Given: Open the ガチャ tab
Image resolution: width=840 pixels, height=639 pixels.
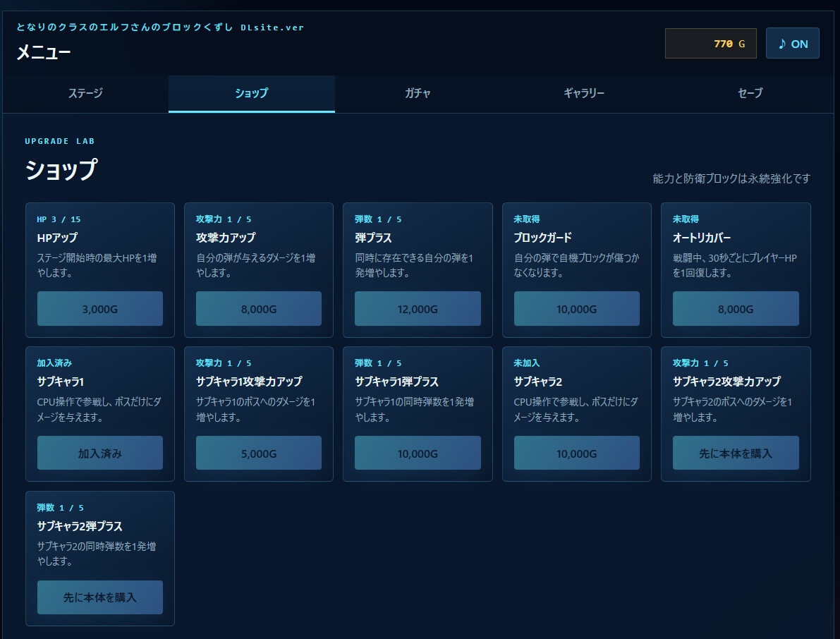Looking at the screenshot, I should tap(418, 93).
